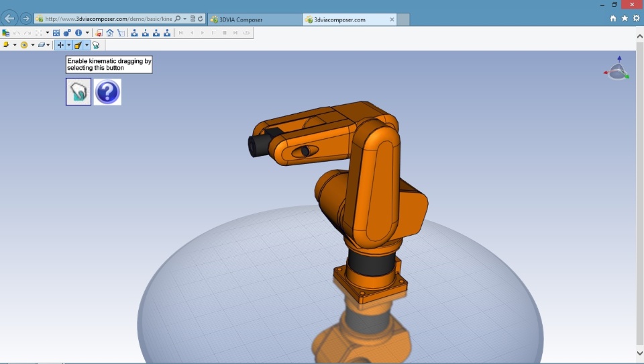Toggle the highlighted yellow cube pencil tool

(78, 45)
